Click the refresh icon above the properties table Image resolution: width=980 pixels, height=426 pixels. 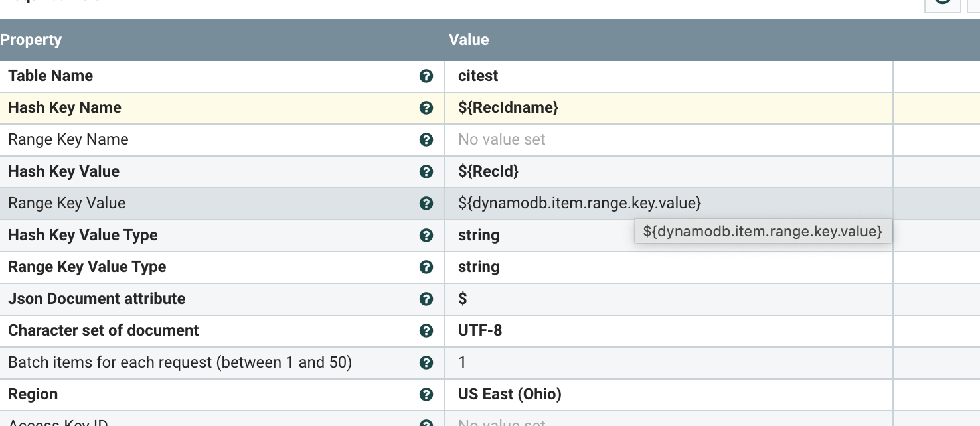click(941, 3)
